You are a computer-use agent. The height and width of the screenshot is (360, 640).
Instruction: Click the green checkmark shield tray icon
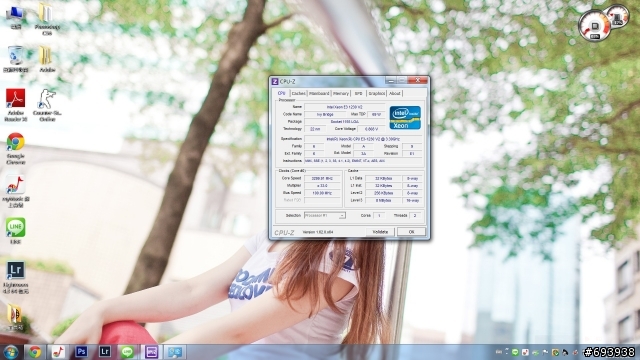555,352
